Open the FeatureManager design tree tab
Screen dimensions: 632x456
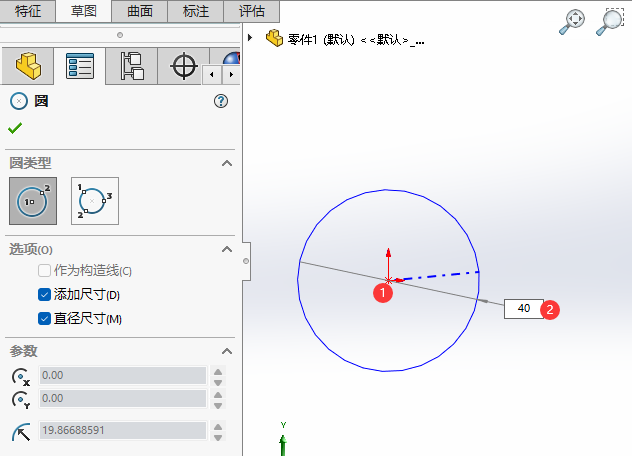[28, 66]
